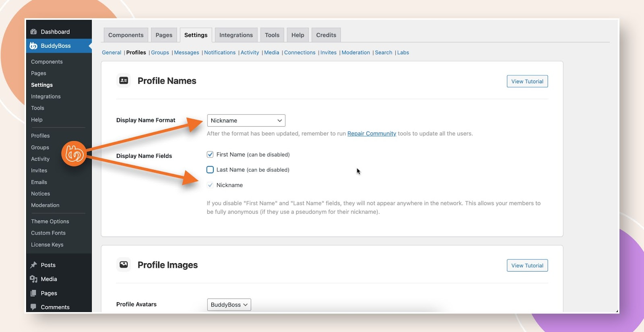Open the Labs settings sub-link
This screenshot has width=644, height=332.
click(403, 53)
